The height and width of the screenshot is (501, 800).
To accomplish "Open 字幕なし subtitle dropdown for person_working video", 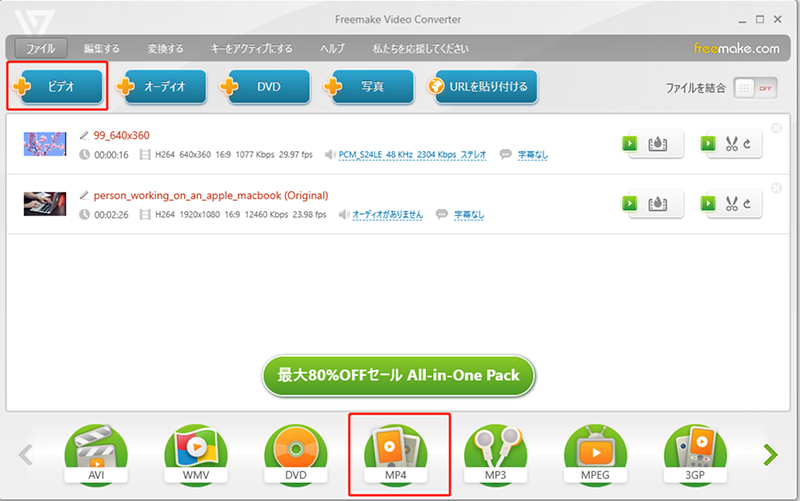I will coord(469,215).
